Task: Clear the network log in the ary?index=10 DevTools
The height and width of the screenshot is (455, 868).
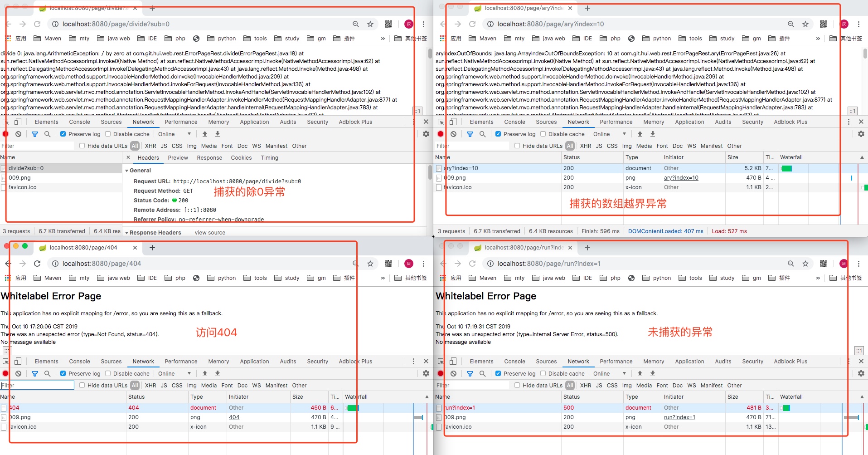Action: coord(453,134)
